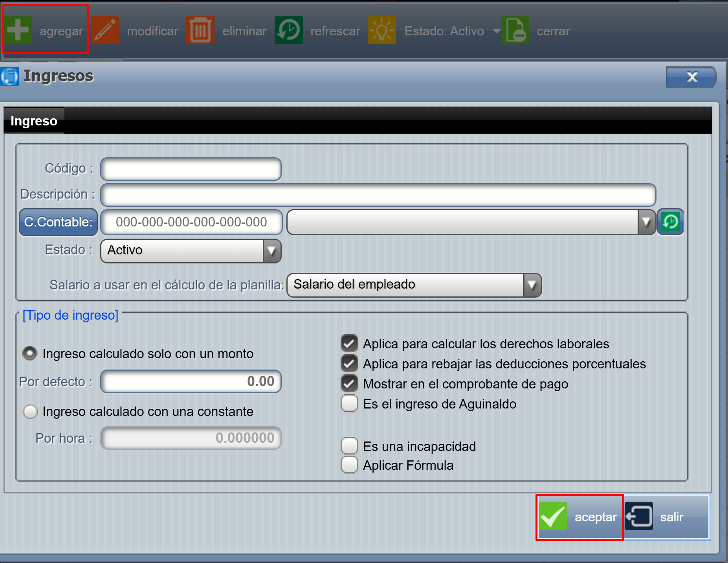The width and height of the screenshot is (728, 563).
Task: Select the pencil modificar icon
Action: pyautogui.click(x=105, y=30)
